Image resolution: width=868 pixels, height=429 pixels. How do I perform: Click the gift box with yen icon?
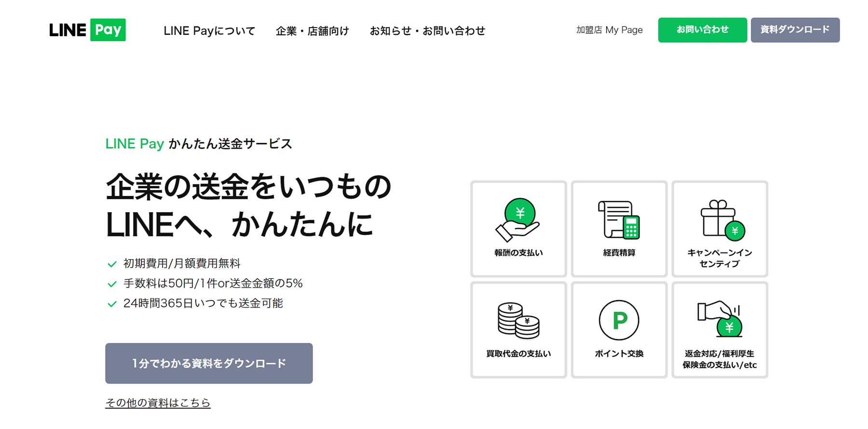click(x=722, y=220)
